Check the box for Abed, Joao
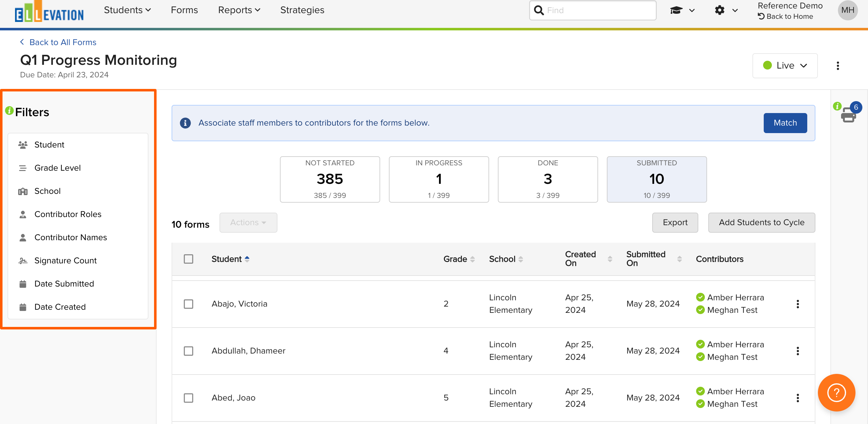Viewport: 868px width, 424px height. coord(189,398)
